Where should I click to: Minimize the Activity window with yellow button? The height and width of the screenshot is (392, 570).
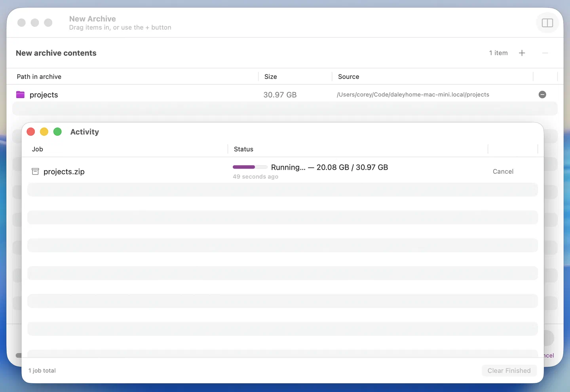point(44,132)
